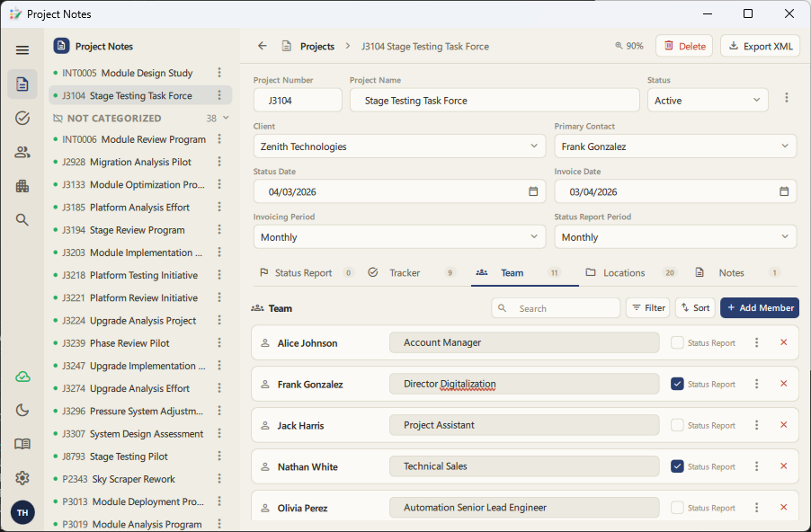This screenshot has width=811, height=532.
Task: Open the People icon in sidebar
Action: 22,152
